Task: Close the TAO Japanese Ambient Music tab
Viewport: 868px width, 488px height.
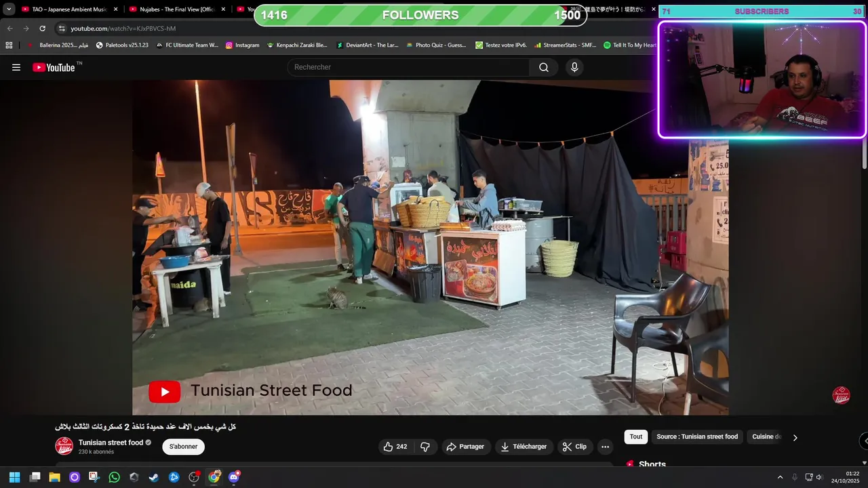Action: (x=115, y=9)
